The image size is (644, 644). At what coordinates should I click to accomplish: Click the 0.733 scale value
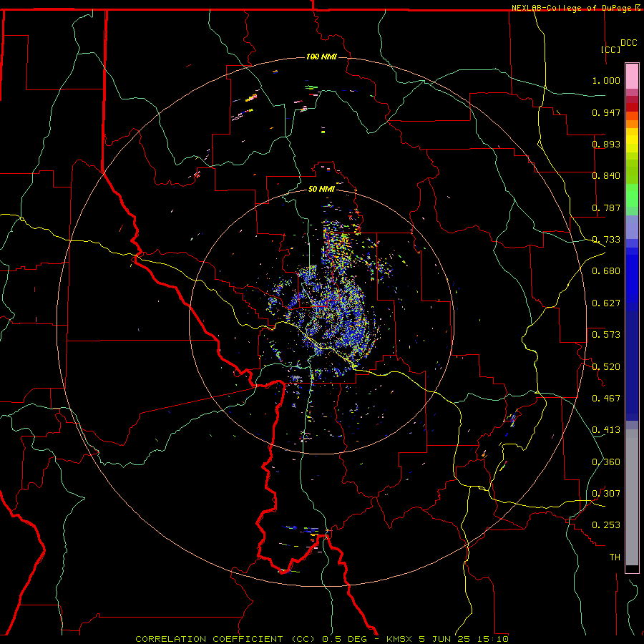pos(606,240)
